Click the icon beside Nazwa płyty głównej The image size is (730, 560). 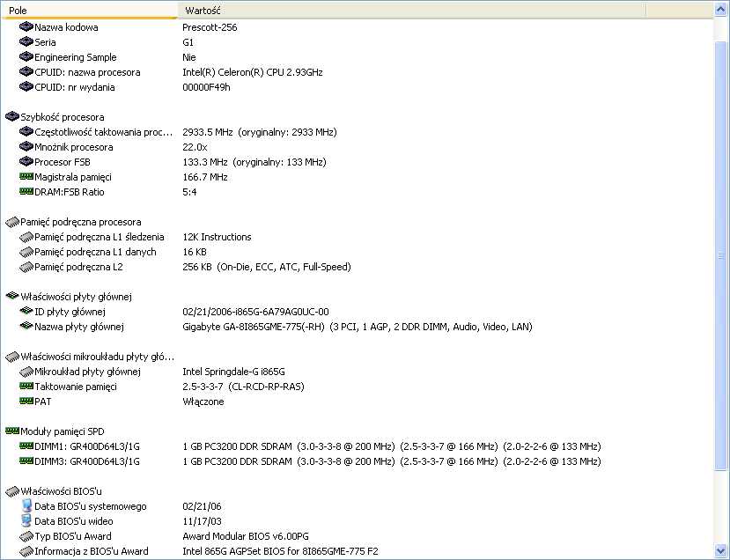pyautogui.click(x=26, y=326)
